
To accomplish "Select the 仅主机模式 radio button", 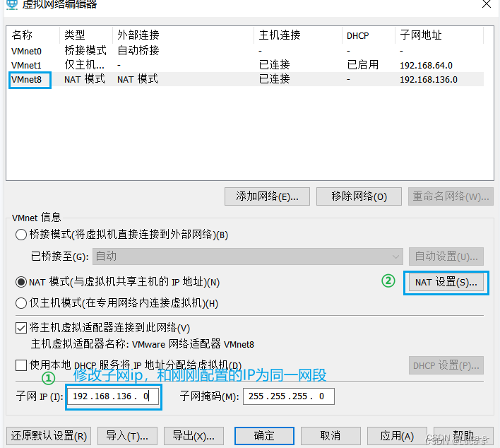I will coord(21,303).
